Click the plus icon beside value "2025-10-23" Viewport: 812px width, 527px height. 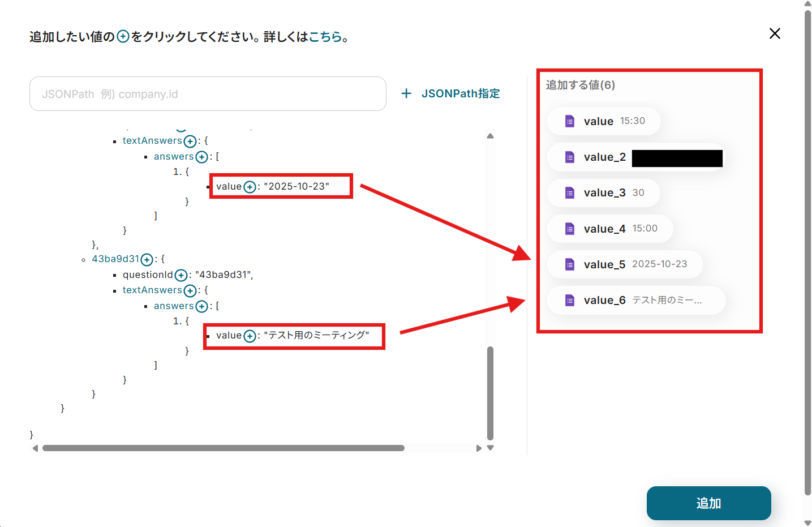250,187
